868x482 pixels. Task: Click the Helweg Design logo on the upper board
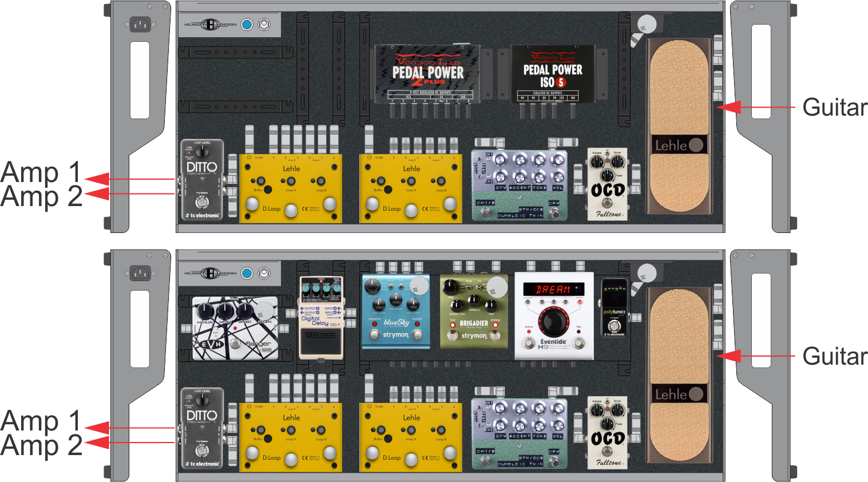point(210,25)
